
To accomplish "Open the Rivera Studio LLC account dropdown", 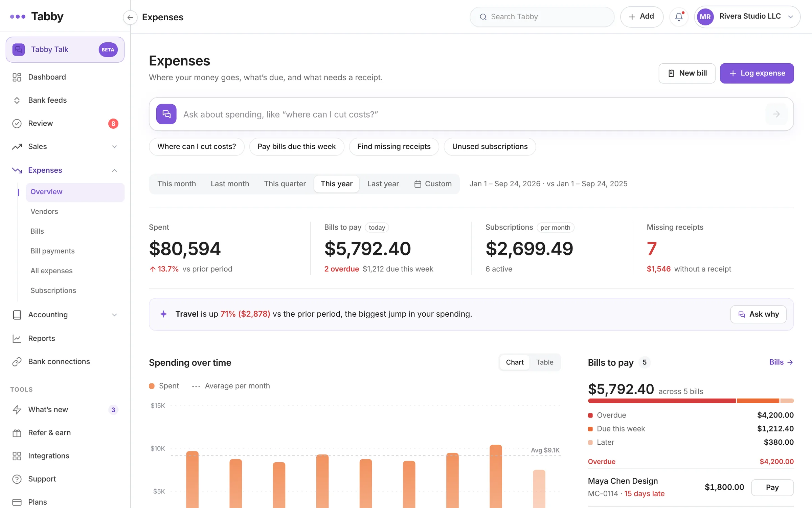I will pyautogui.click(x=747, y=17).
